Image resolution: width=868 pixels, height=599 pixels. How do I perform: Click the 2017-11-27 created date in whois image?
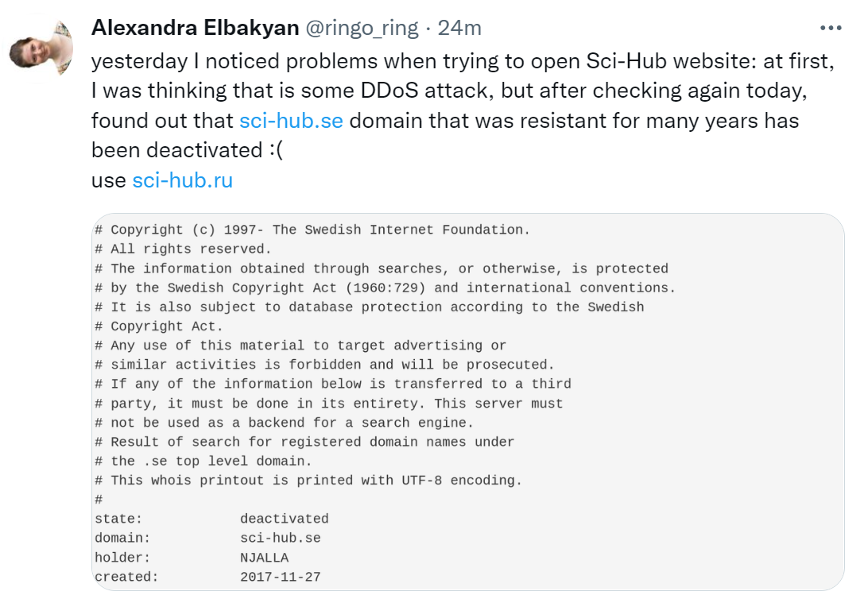(x=280, y=577)
